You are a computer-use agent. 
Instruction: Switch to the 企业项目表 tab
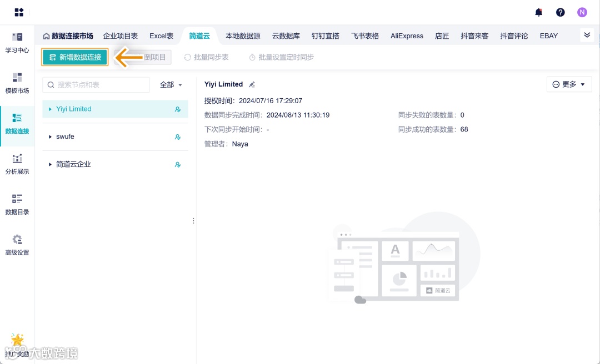pyautogui.click(x=121, y=35)
